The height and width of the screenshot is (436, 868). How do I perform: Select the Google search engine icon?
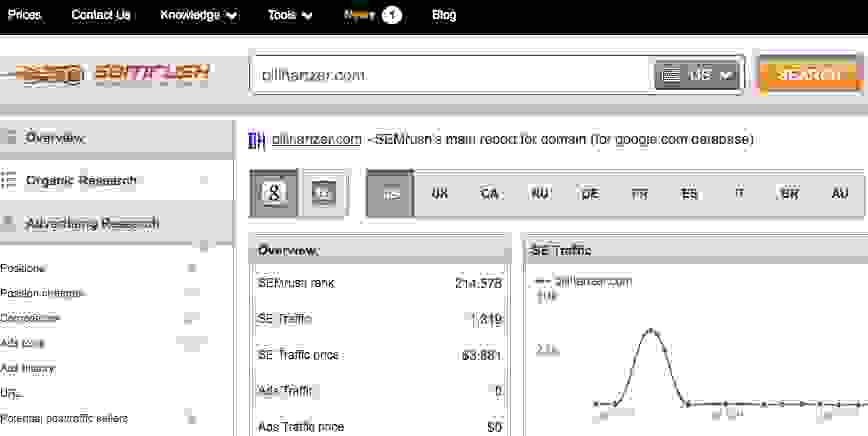[x=273, y=193]
